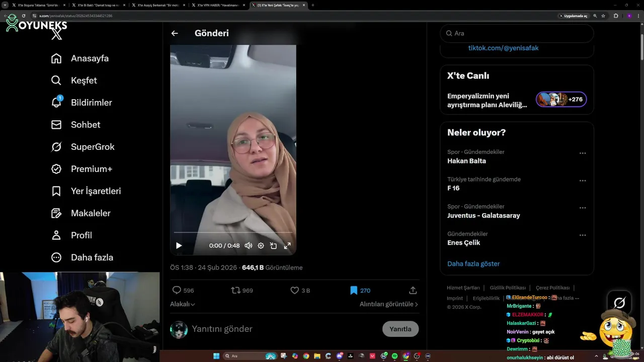
Task: Click the reply avatar thumbnail
Action: [179, 329]
